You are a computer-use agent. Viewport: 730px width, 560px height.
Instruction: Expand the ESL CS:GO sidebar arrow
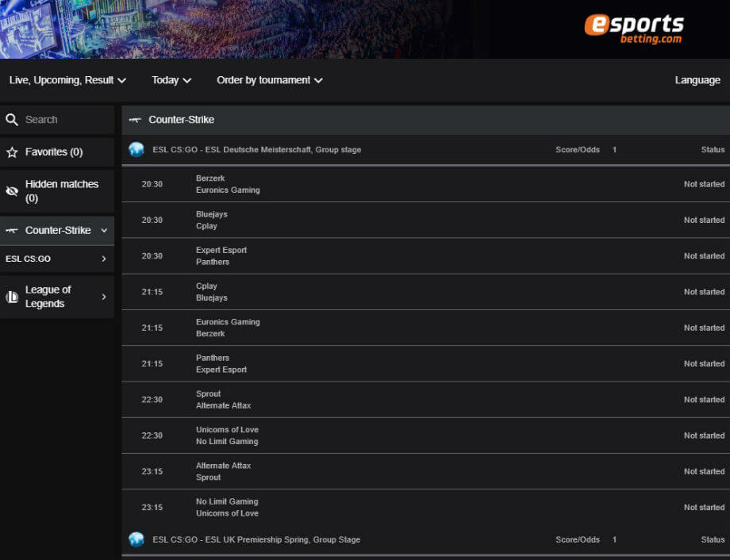point(104,259)
